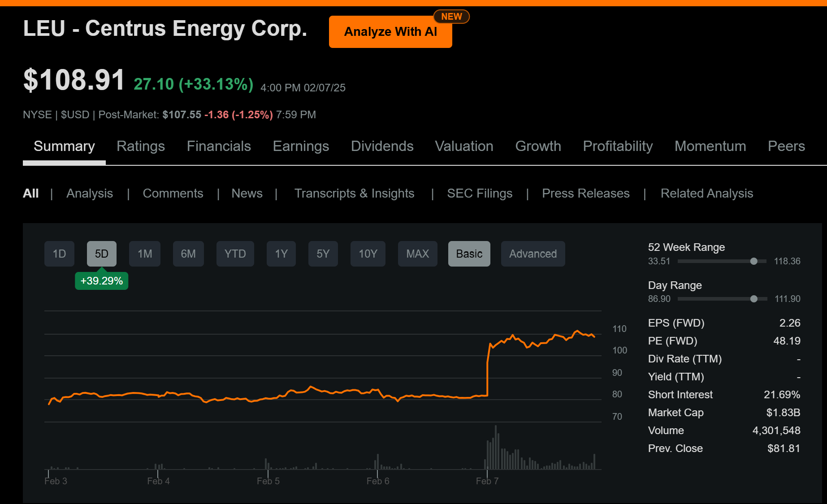
Task: Select the Momentum tab
Action: click(x=710, y=146)
